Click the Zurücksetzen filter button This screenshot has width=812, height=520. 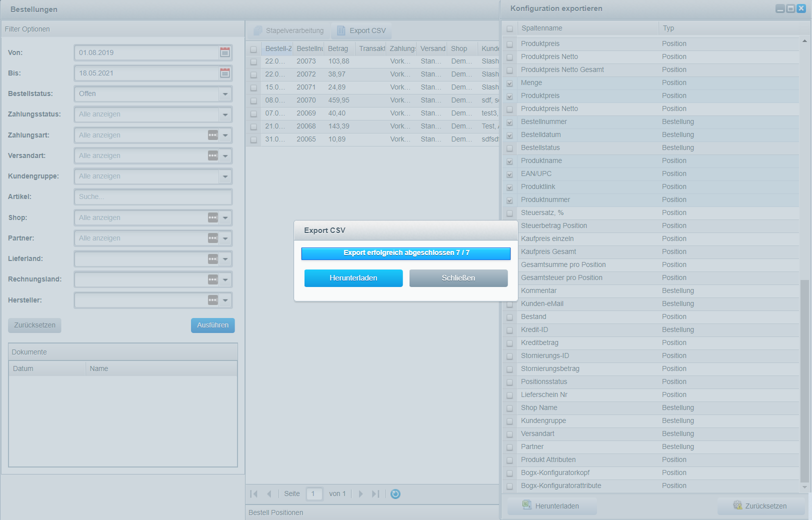point(34,325)
